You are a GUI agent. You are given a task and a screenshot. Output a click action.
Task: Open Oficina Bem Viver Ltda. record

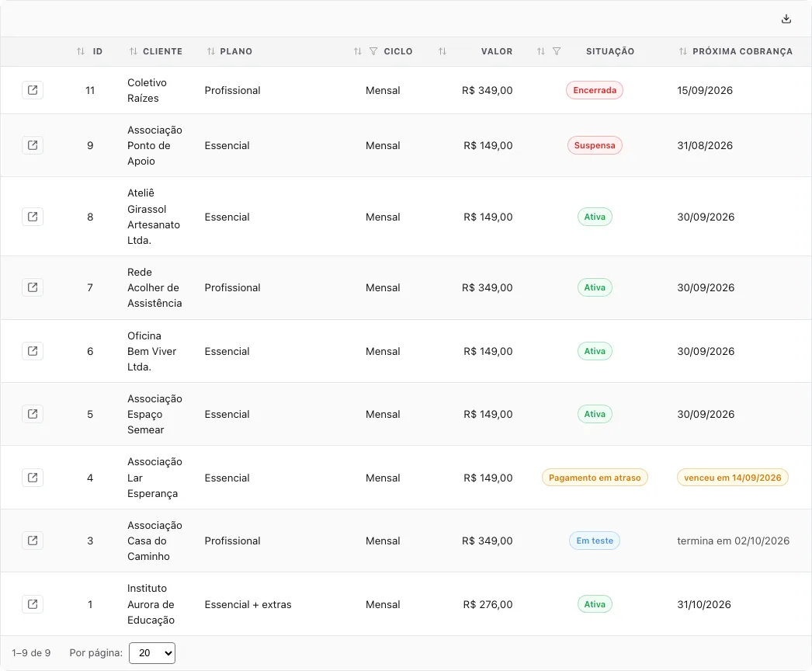click(33, 351)
